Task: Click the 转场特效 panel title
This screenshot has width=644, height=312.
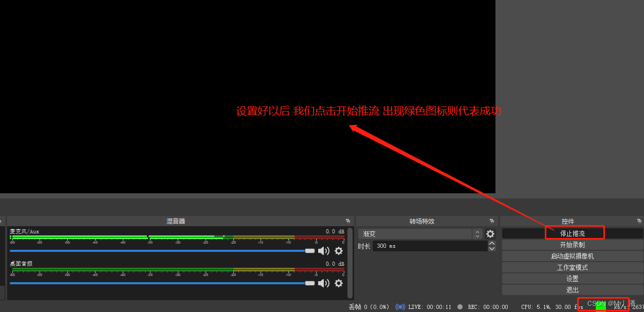Action: [422, 221]
